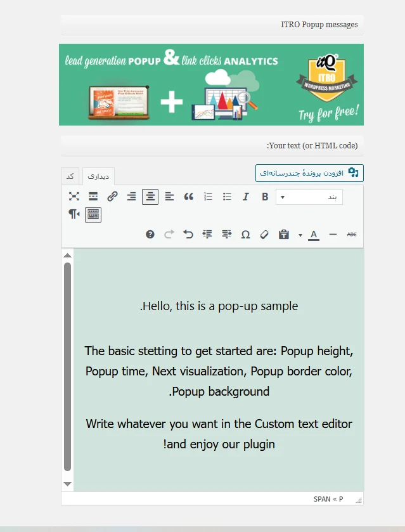Viewport: 405px width, 532px height.
Task: Clear formatting with the eraser
Action: [x=264, y=235]
